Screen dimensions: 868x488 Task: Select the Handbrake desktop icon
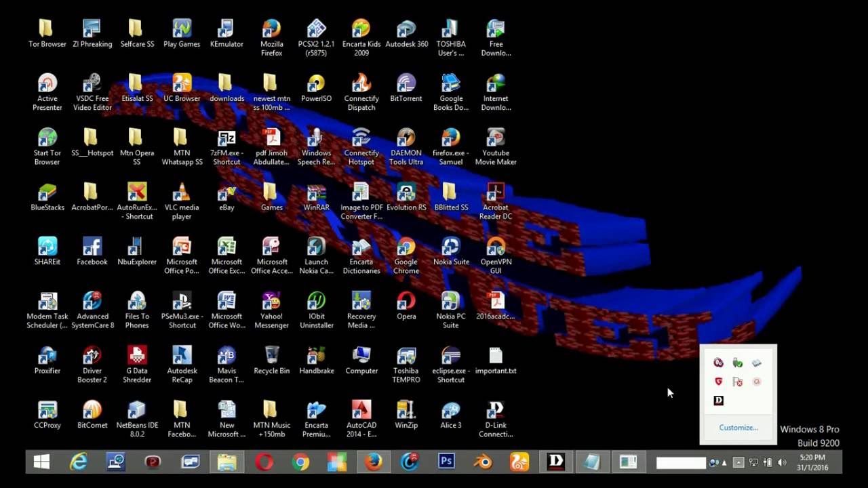[x=317, y=361]
